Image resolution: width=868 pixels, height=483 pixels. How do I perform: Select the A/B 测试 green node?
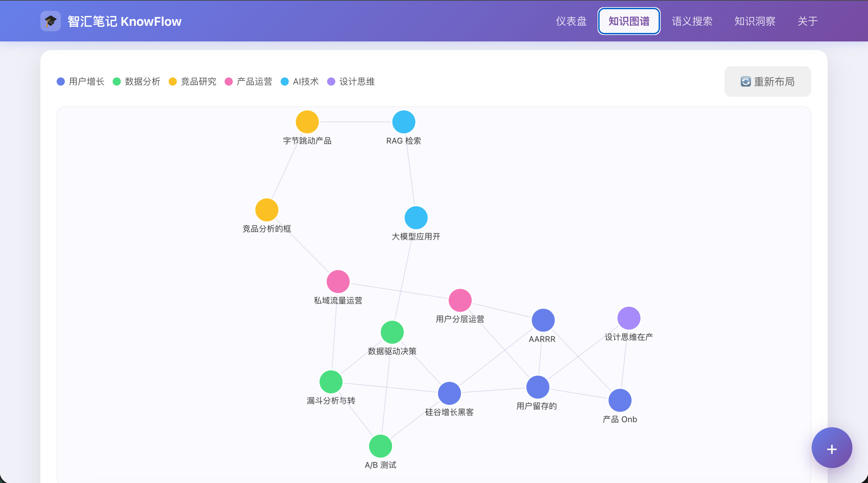pyautogui.click(x=380, y=446)
